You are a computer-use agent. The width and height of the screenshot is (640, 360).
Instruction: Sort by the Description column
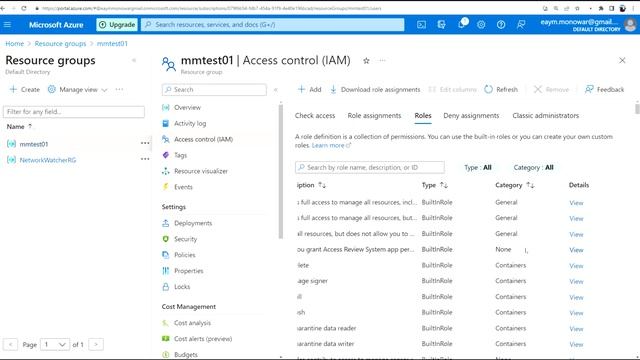tap(311, 185)
